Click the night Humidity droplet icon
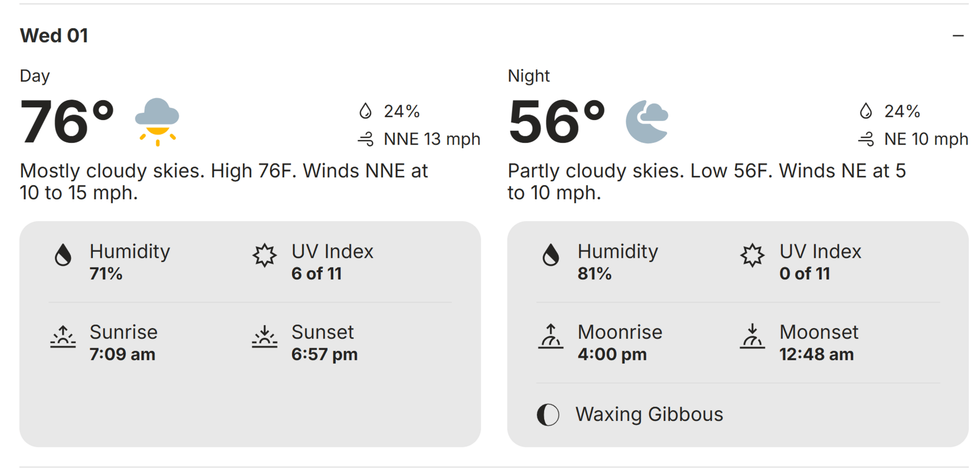This screenshot has height=470, width=980. (551, 254)
